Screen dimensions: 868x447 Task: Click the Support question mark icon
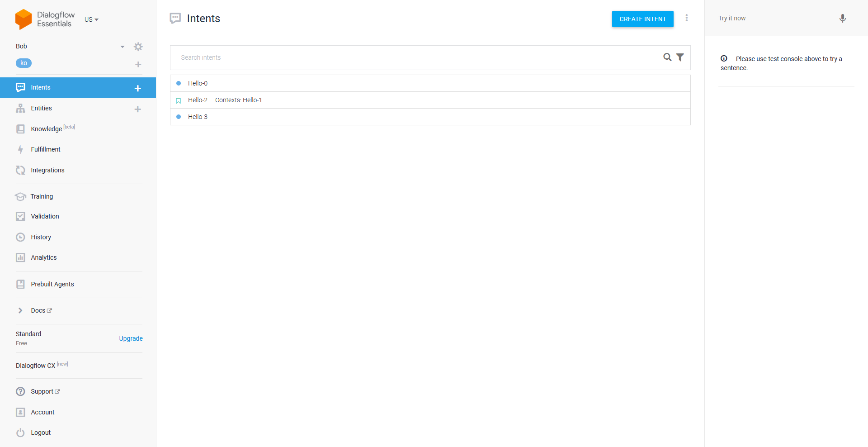20,391
